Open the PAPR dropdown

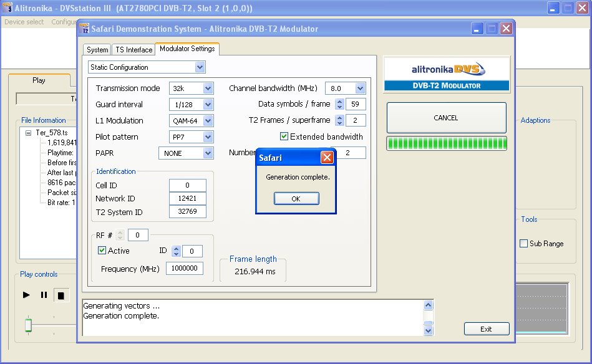tap(208, 153)
